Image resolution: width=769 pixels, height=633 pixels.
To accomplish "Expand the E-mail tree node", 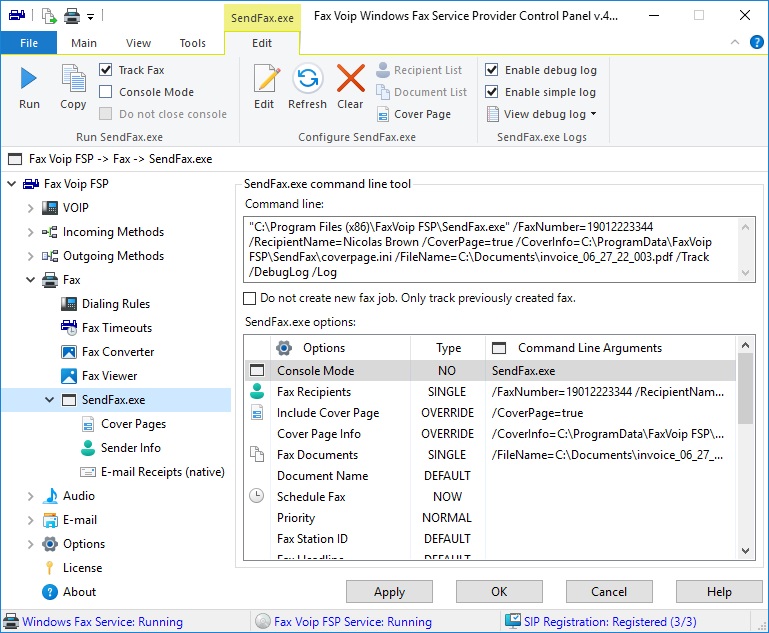I will 30,520.
